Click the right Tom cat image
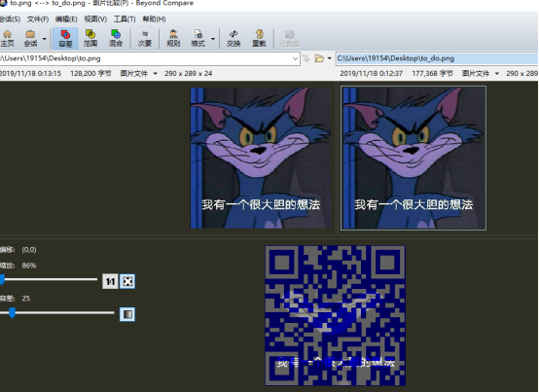 pos(413,158)
